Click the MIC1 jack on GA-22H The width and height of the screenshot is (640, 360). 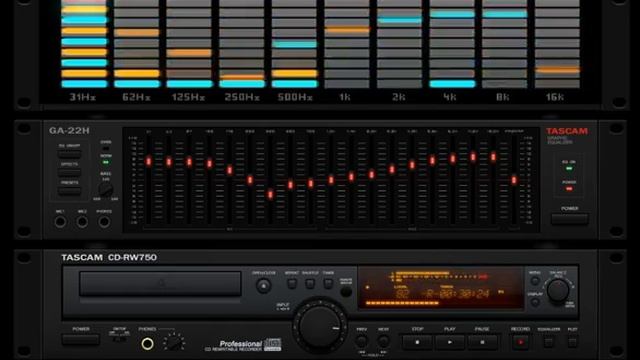coord(60,222)
